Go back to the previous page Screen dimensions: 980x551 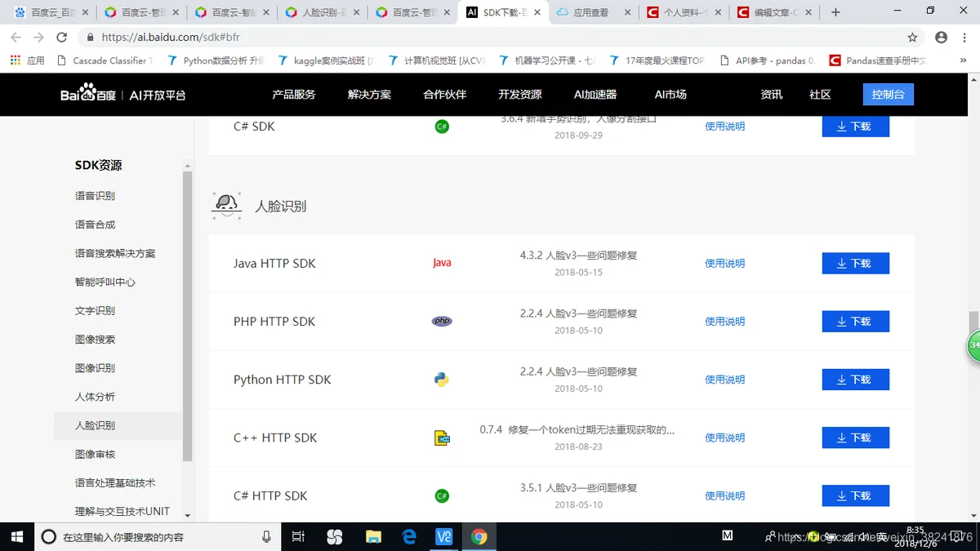coord(16,38)
